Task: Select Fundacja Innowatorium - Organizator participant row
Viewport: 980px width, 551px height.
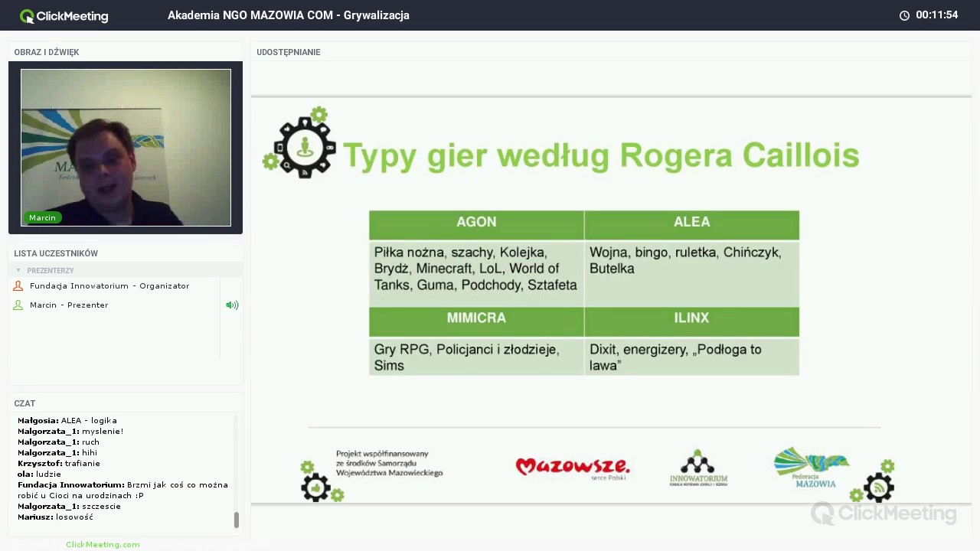Action: point(115,285)
